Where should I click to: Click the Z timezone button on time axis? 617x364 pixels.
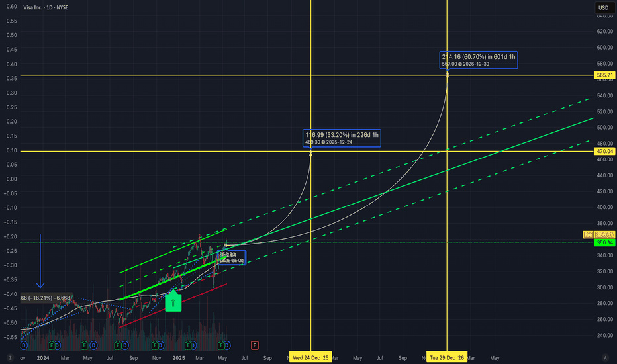coord(10,357)
